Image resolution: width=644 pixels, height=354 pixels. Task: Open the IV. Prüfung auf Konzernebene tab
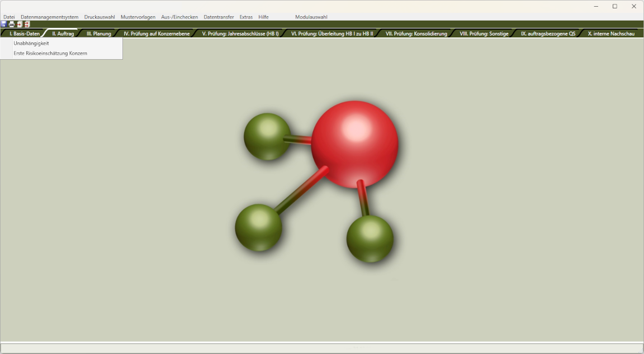click(157, 34)
